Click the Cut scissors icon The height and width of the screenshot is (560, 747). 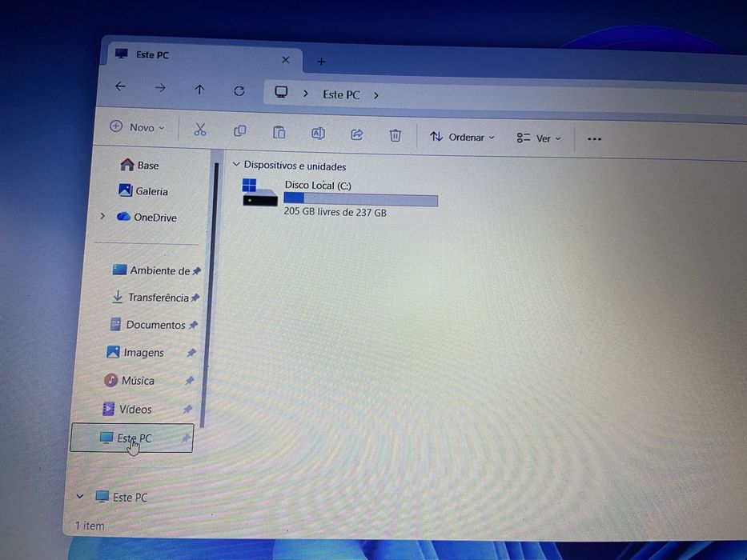[200, 130]
